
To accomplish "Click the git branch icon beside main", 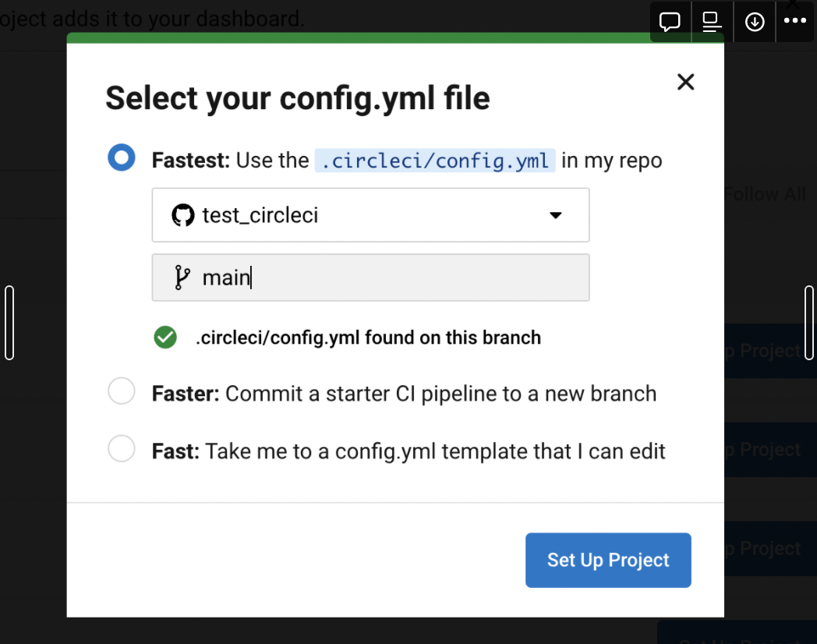I will 182,278.
